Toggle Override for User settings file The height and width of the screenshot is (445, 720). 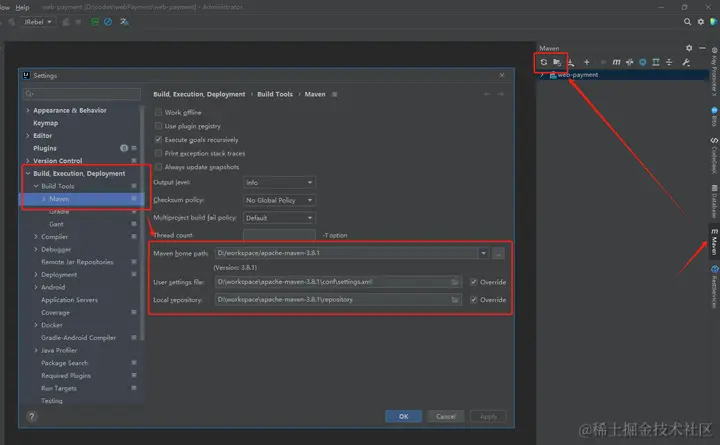473,282
